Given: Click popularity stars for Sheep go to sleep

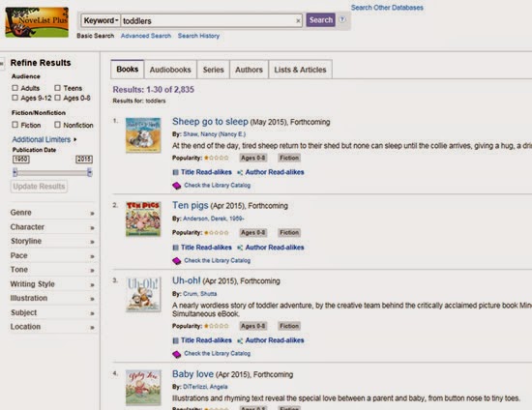Looking at the screenshot, I should (x=217, y=158).
